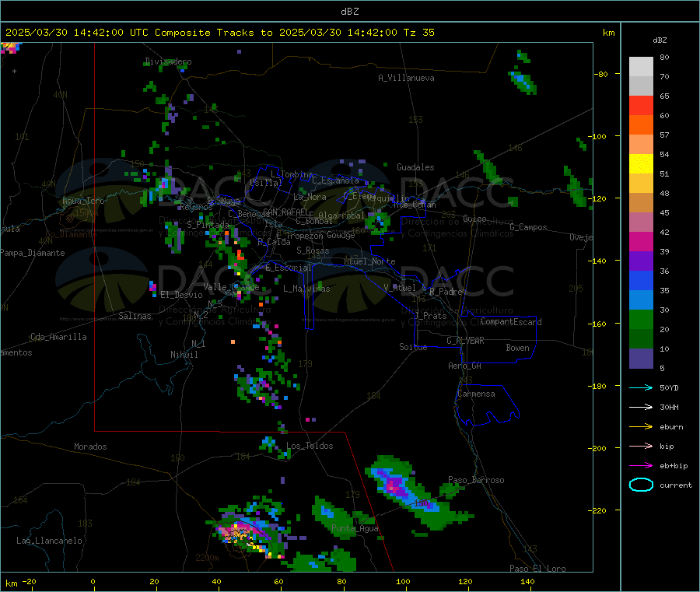The width and height of the screenshot is (700, 592).
Task: Click the El_Desvio label
Action: coord(181,295)
